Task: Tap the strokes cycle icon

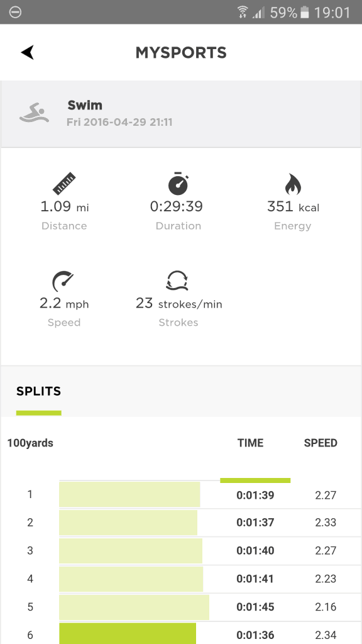Action: [177, 280]
